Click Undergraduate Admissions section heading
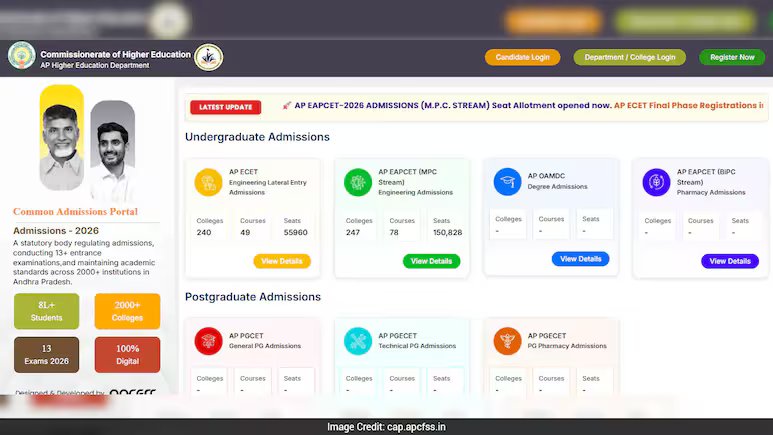 (257, 137)
